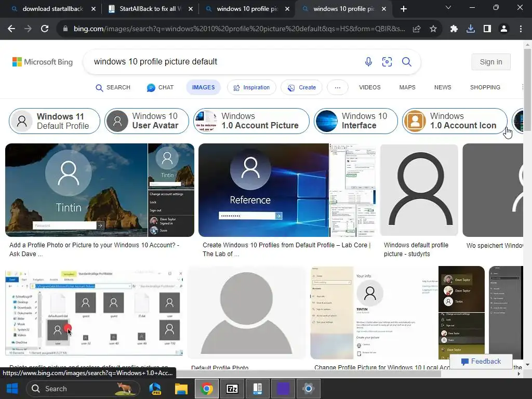
Task: Toggle the side panel icon
Action: [x=487, y=29]
